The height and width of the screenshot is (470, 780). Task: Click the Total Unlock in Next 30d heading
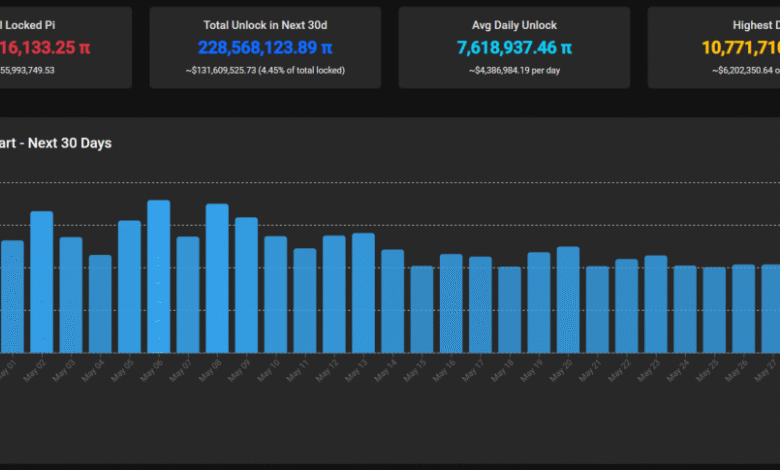click(x=265, y=25)
